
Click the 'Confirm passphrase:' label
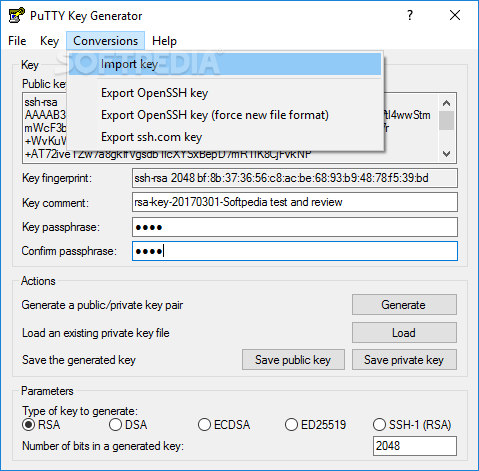[69, 251]
